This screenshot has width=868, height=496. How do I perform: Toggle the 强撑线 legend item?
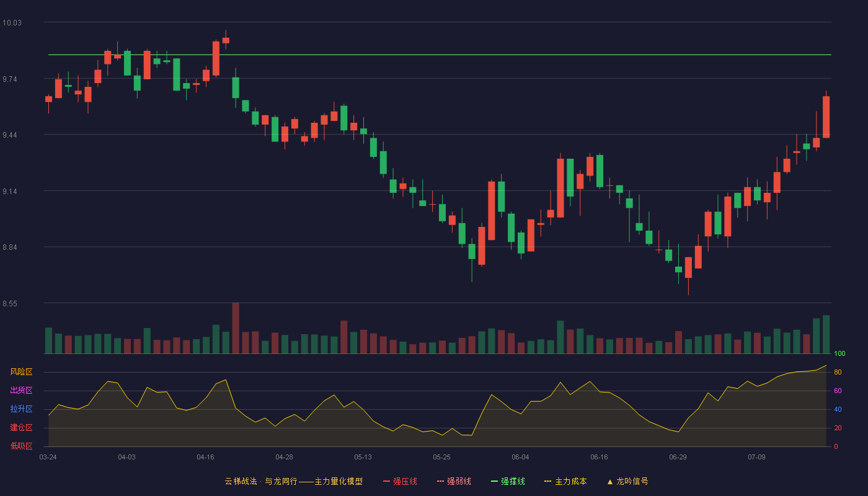click(x=508, y=481)
